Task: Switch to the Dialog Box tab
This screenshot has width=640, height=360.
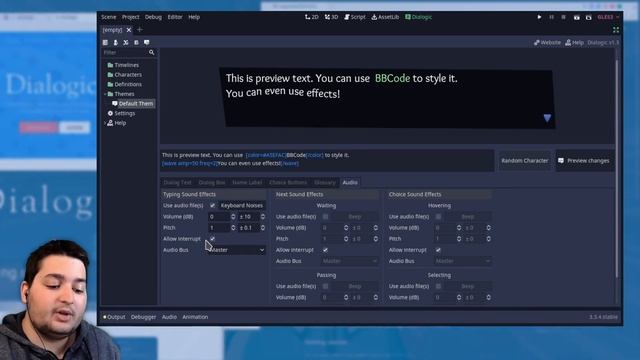Action: 212,182
